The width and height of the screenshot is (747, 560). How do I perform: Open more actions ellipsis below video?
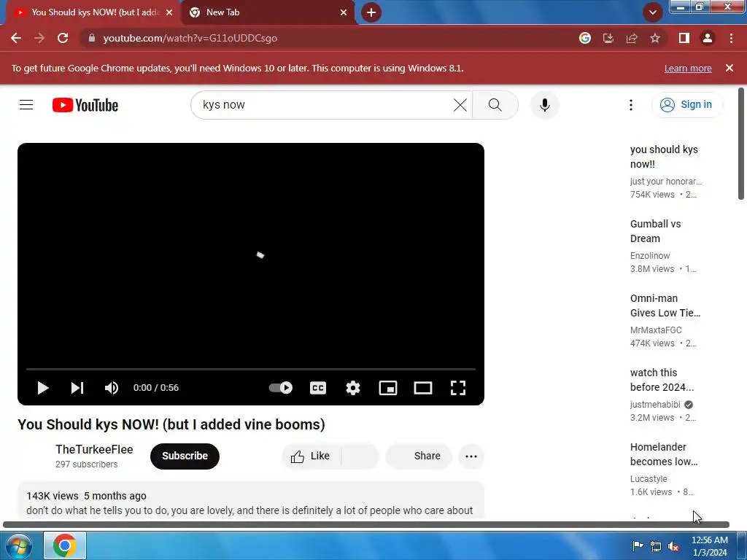[471, 456]
